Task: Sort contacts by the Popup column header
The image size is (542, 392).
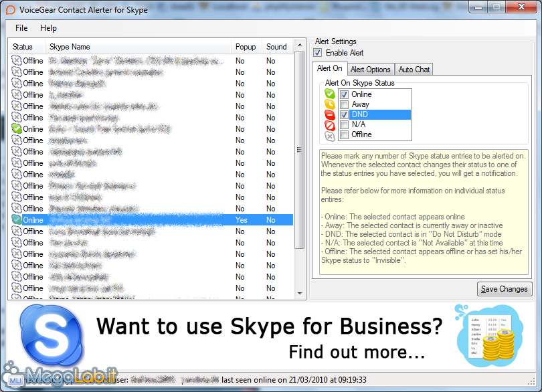Action: (246, 47)
